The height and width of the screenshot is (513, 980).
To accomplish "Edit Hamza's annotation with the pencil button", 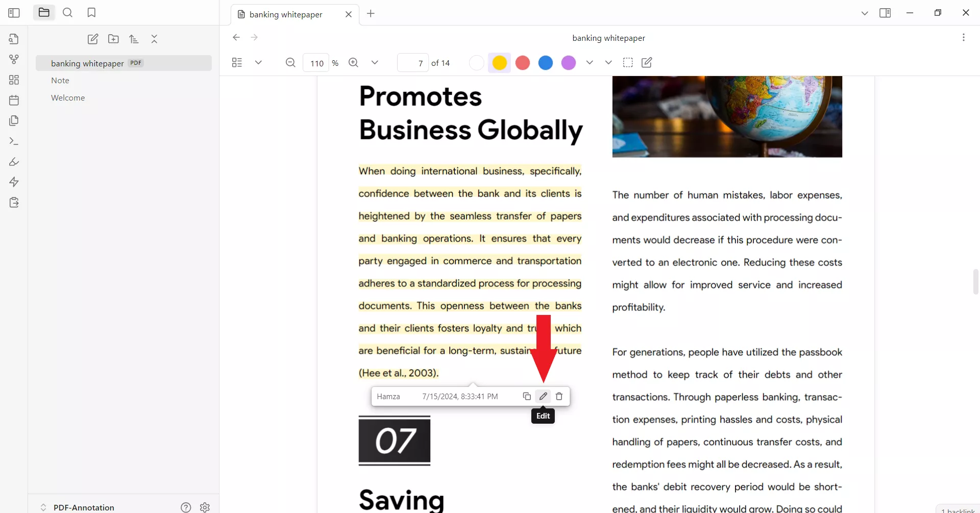I will tap(543, 396).
